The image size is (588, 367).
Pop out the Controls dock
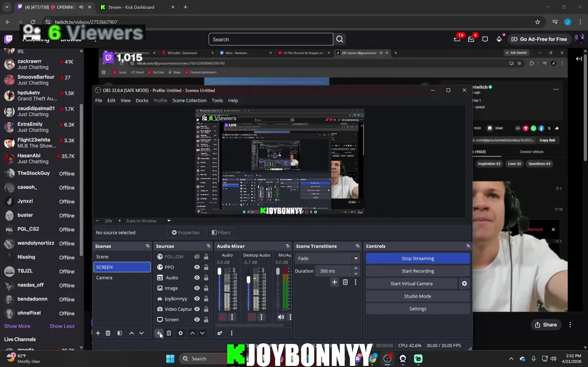pos(468,246)
